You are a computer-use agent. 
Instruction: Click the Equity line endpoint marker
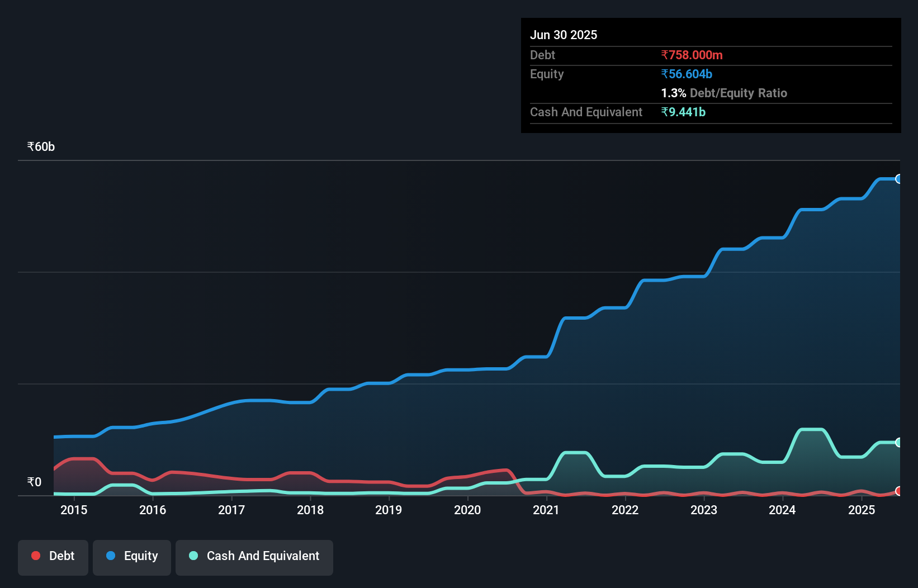[898, 179]
